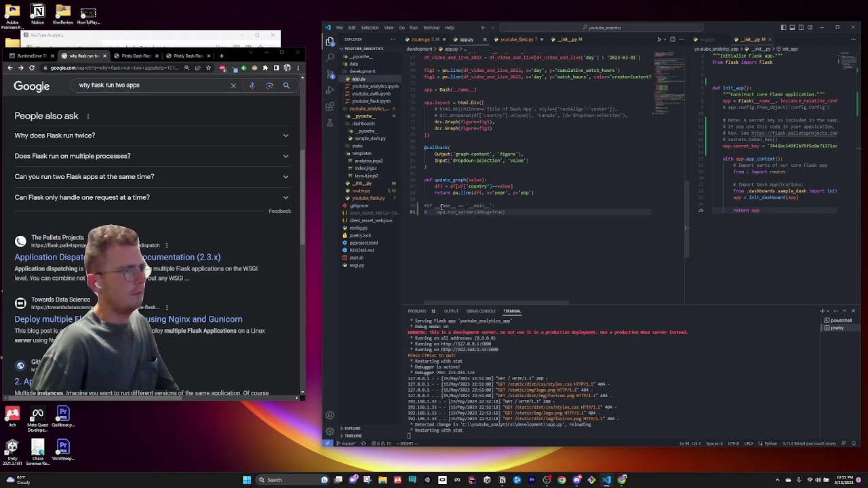This screenshot has width=868, height=488.
Task: Expand the OUTLINE section
Action: [353, 428]
